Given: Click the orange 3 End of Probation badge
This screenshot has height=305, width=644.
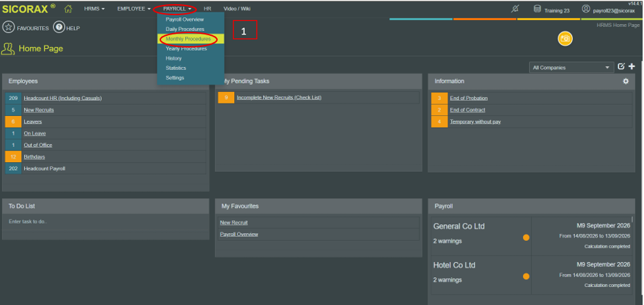Looking at the screenshot, I should [439, 99].
